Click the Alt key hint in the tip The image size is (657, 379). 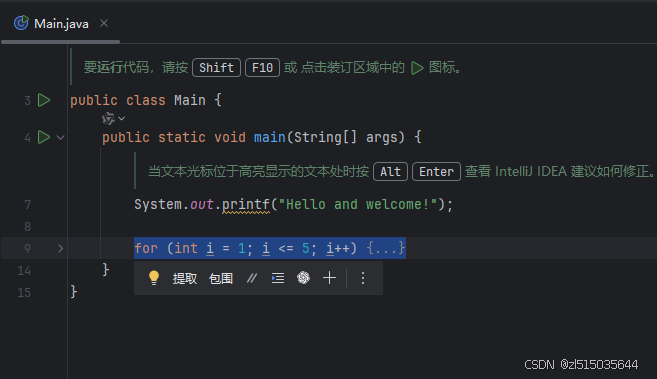pos(390,172)
